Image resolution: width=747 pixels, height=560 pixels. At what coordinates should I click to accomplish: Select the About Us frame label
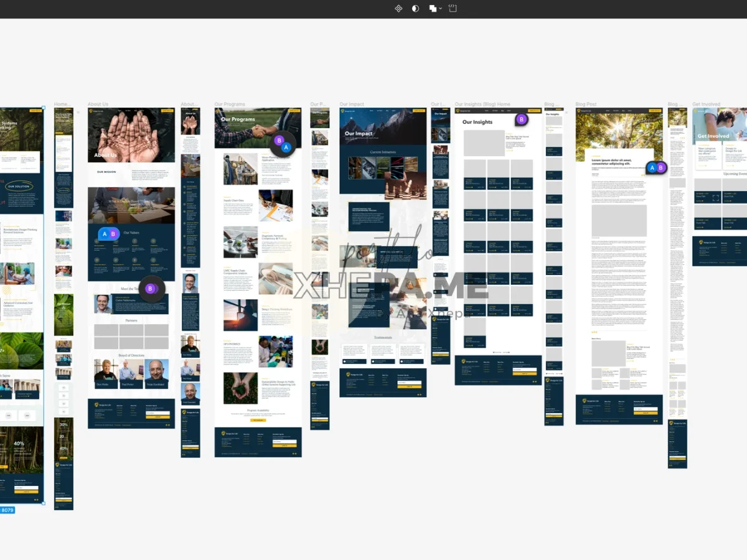click(x=98, y=105)
